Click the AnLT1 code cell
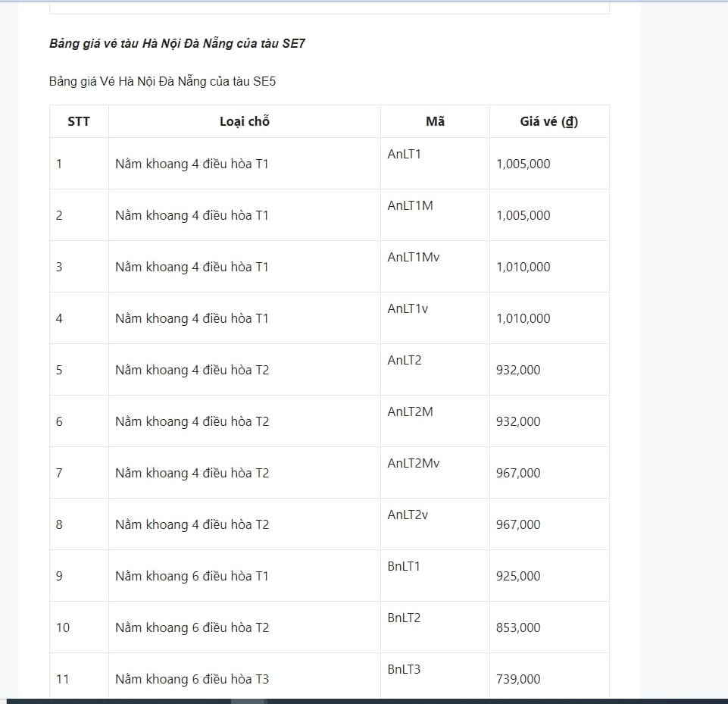The width and height of the screenshot is (728, 704). point(404,154)
